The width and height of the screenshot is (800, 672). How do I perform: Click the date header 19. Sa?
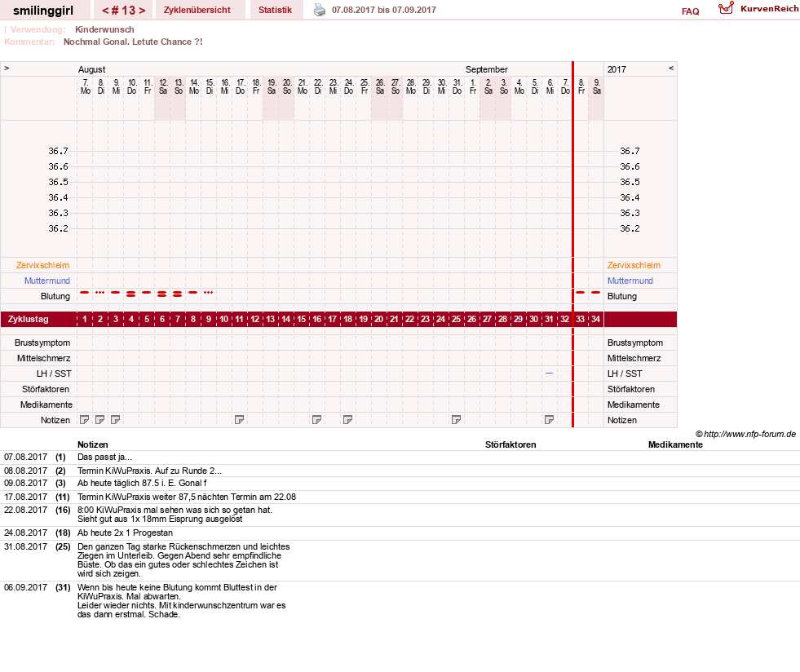tap(272, 86)
